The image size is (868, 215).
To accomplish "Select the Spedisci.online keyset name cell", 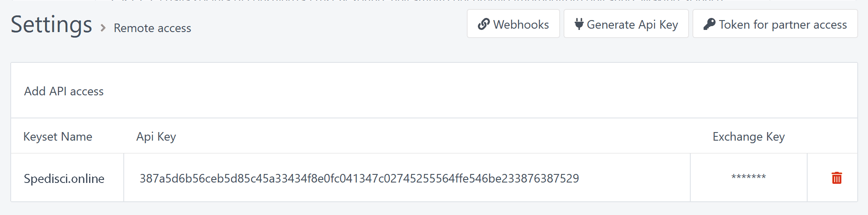I will 64,178.
